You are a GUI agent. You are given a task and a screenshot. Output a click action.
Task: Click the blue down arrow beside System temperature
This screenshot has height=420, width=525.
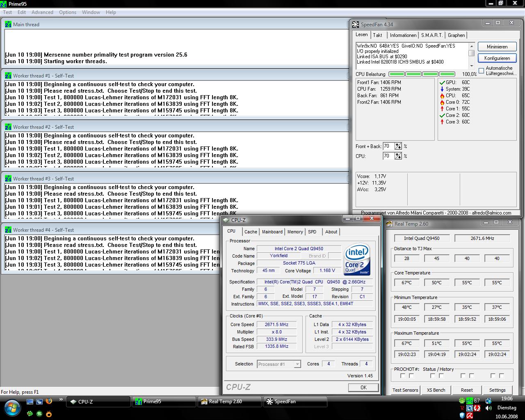[x=442, y=89]
